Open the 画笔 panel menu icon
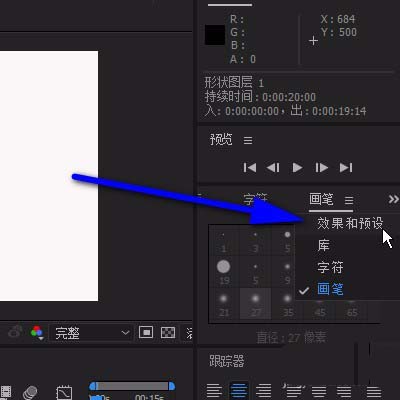 click(x=349, y=200)
